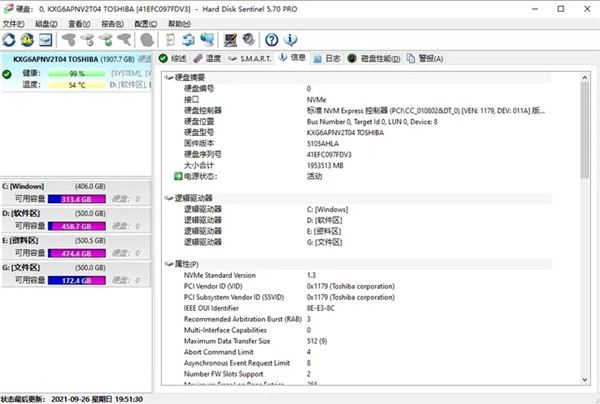Click the firmware value S105AHLA

pos(323,144)
